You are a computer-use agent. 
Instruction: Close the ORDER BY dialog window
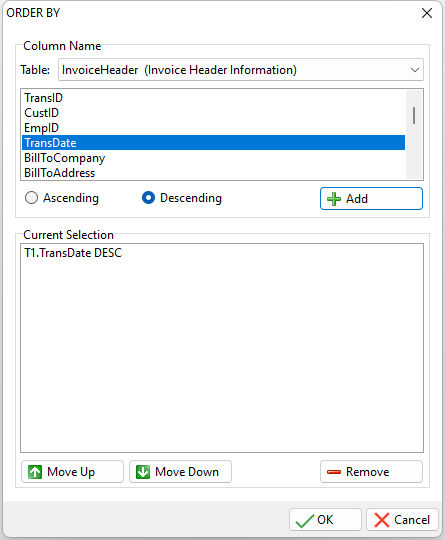[x=427, y=13]
